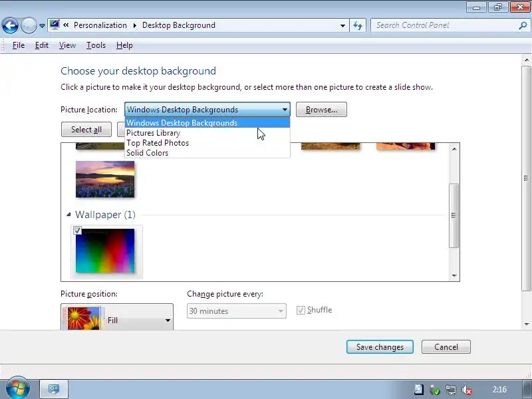Select the rainbow gradient wallpaper thumbnail

pyautogui.click(x=105, y=251)
